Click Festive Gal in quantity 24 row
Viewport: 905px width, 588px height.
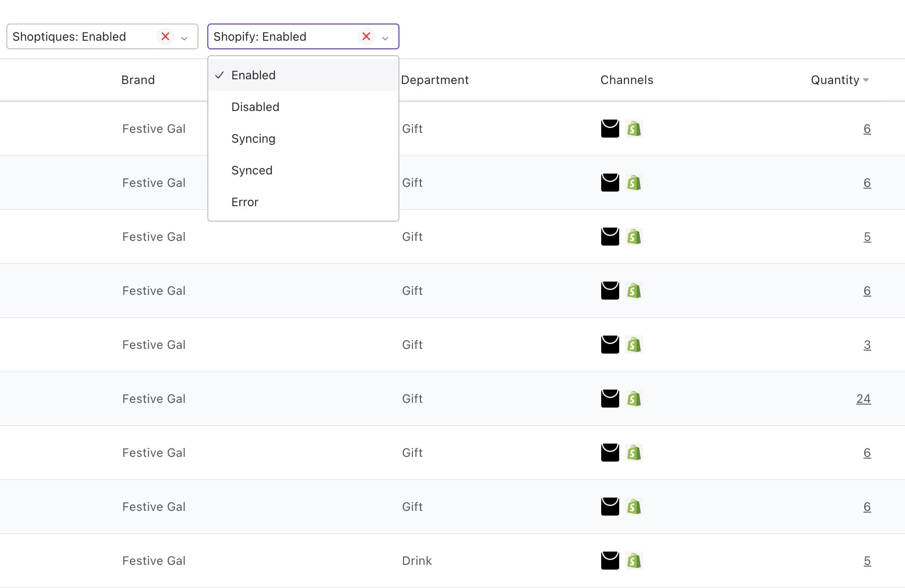coord(154,399)
